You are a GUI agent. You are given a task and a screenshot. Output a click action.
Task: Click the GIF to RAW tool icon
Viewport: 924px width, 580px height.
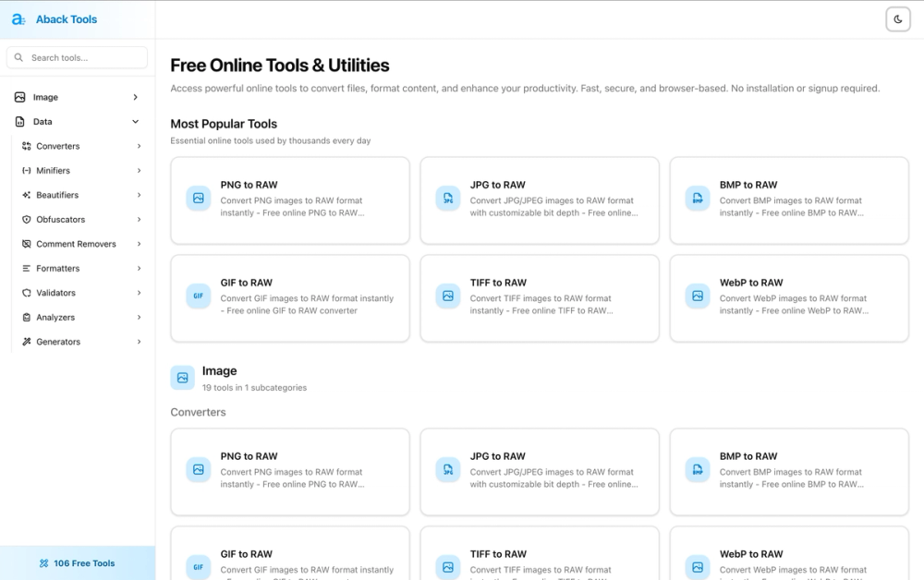click(x=198, y=295)
